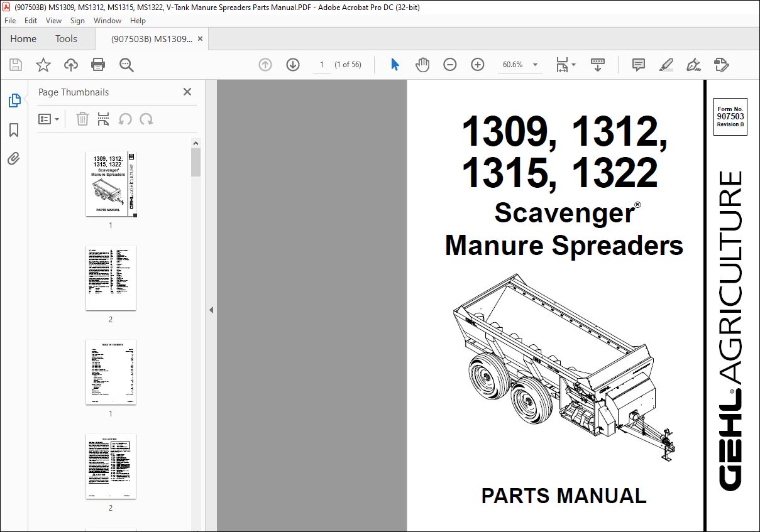Delete the selected page with the trash icon
This screenshot has height=532, width=760.
click(x=82, y=119)
